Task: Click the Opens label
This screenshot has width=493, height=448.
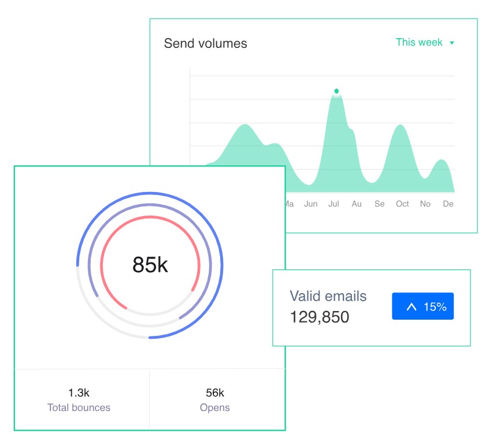Action: (215, 408)
